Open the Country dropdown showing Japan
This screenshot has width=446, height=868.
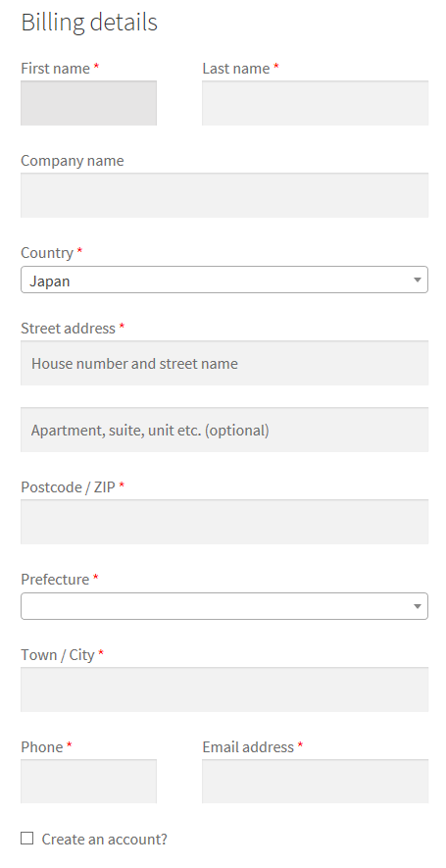click(224, 281)
